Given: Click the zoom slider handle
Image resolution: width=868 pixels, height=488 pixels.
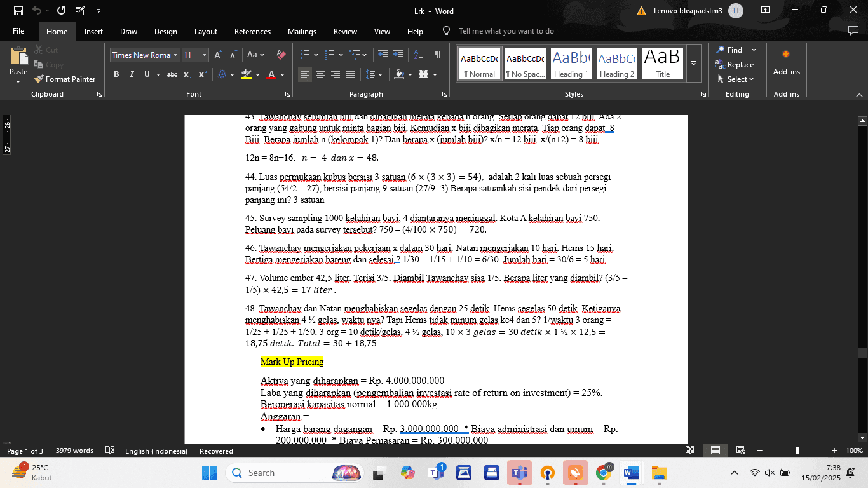Looking at the screenshot, I should [x=797, y=451].
